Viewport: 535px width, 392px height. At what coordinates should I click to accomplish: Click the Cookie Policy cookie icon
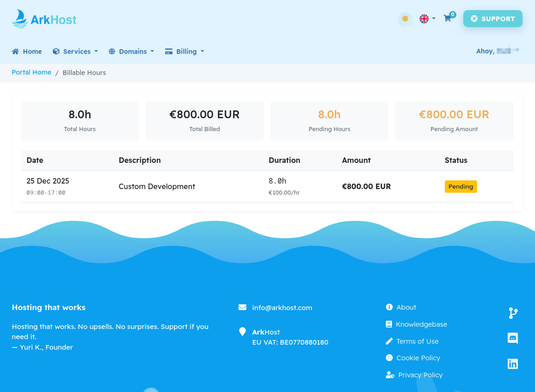[x=389, y=358]
